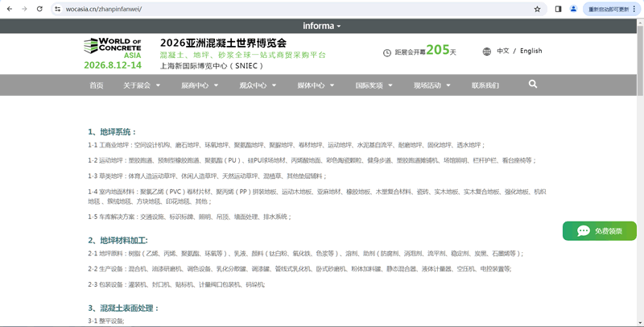644x327 pixels.
Task: Bookmark this page with the star icon
Action: pos(537,9)
